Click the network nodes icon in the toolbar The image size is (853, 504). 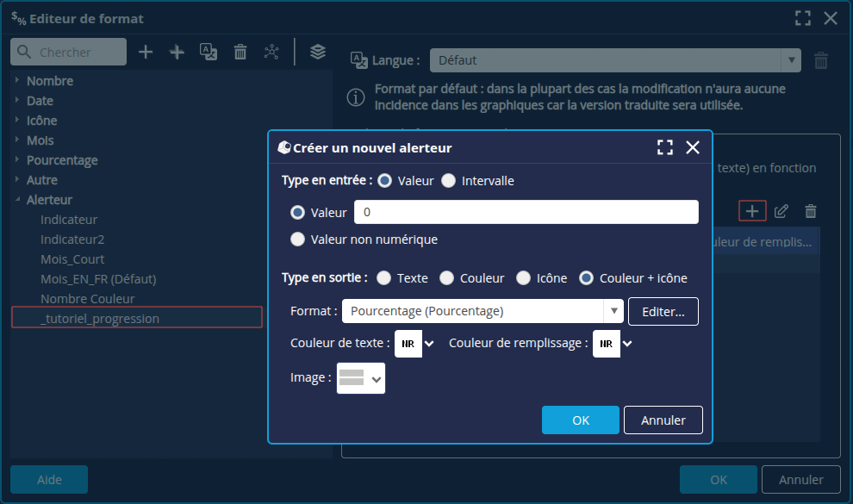(271, 53)
